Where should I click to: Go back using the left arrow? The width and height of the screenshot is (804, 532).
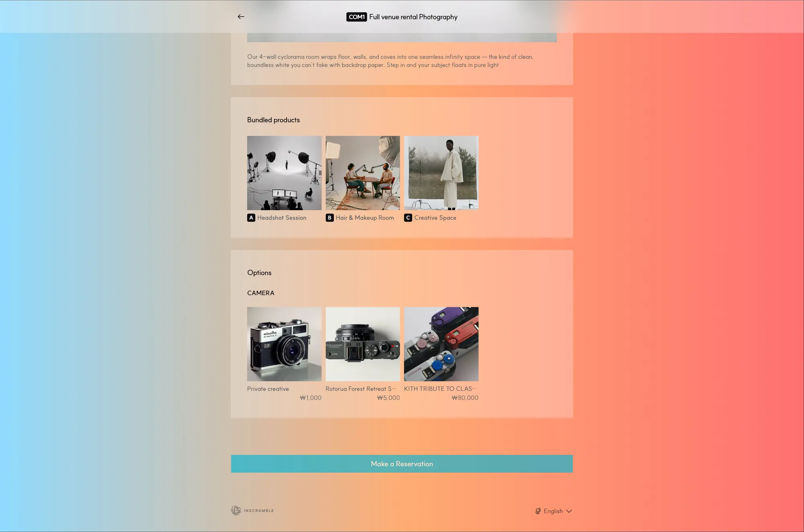(x=241, y=16)
